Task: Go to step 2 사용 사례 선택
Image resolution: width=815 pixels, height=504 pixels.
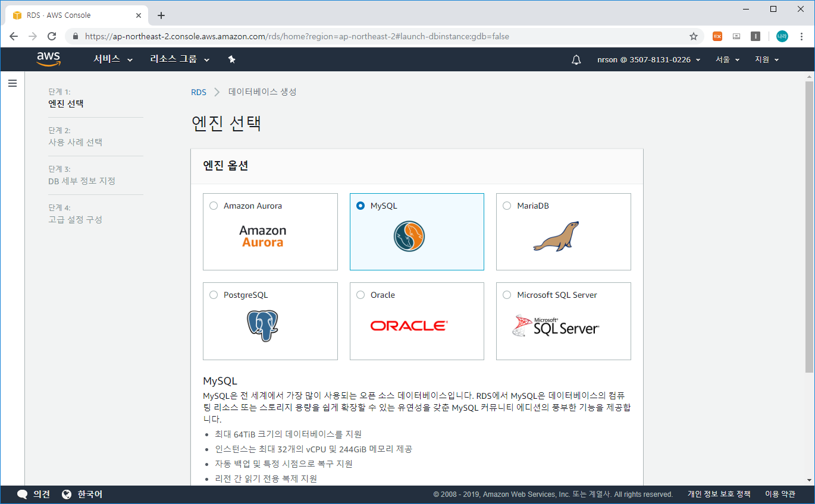Action: [76, 142]
